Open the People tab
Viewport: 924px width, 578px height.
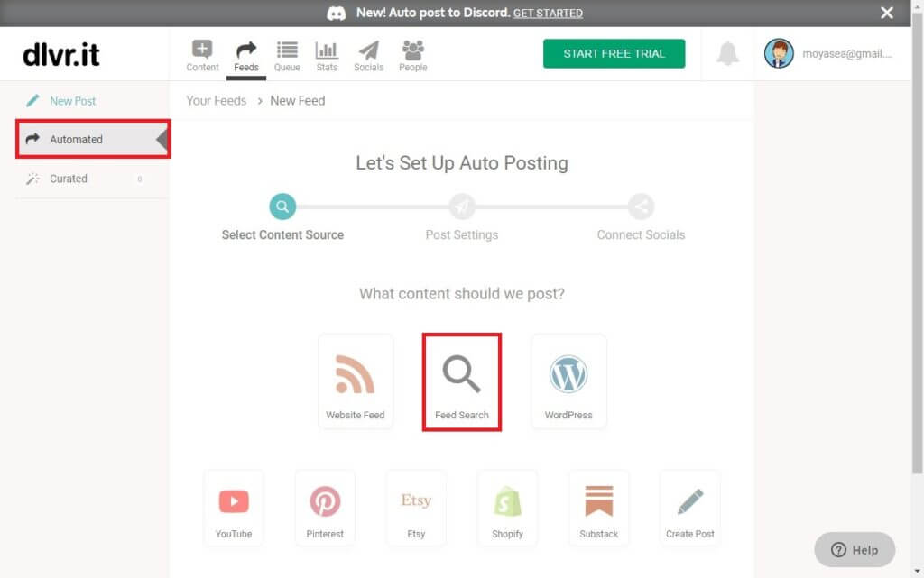pos(412,55)
